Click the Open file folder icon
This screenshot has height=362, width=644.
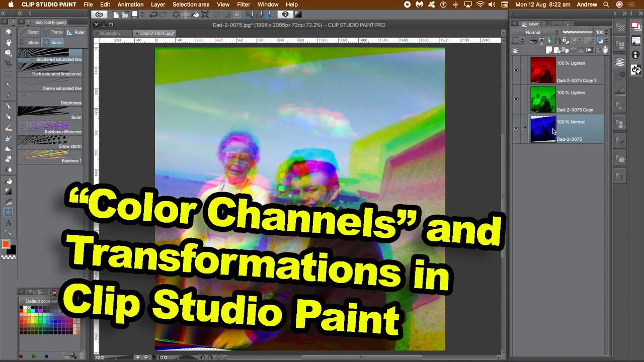click(125, 15)
